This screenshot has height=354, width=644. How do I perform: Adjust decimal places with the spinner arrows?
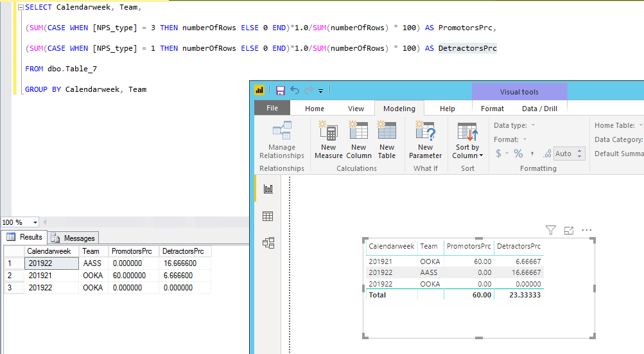coord(580,154)
